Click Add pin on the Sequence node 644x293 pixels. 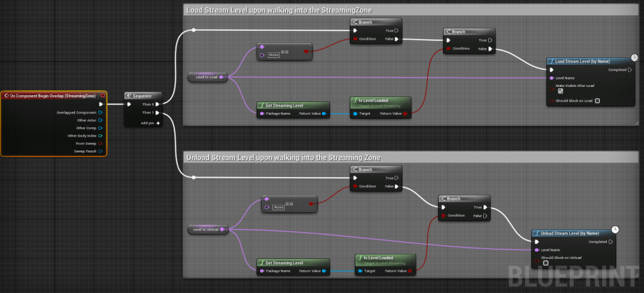(x=149, y=123)
